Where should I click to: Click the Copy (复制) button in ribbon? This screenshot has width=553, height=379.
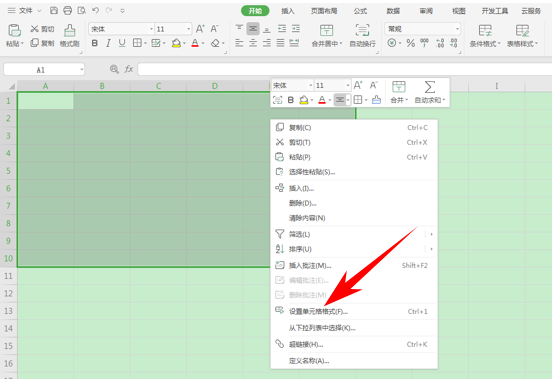42,43
